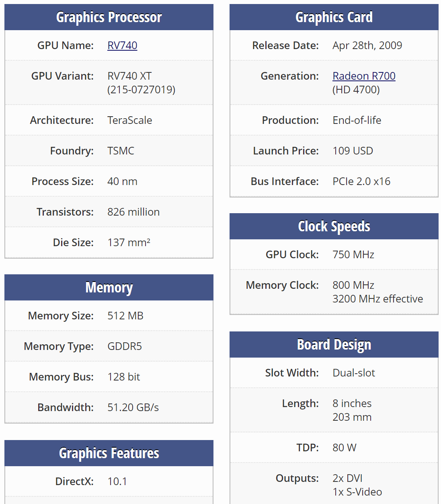Click the Graphics Features section header
This screenshot has width=441, height=504.
point(109,453)
